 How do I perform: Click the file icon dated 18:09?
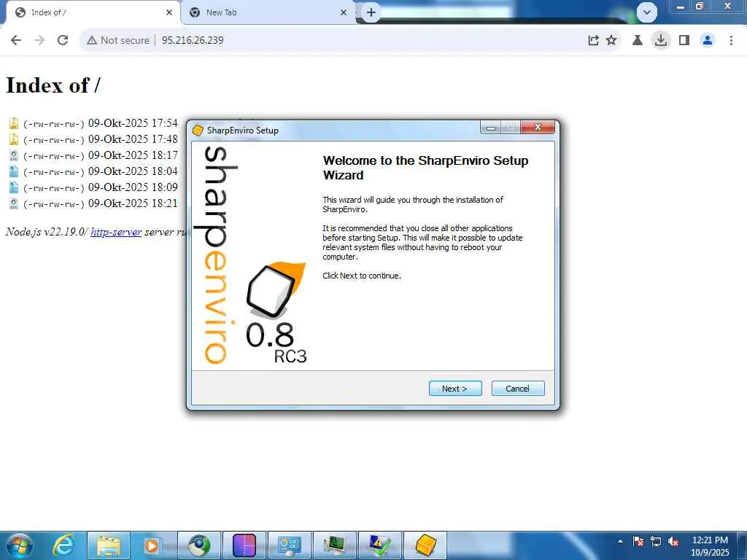(x=14, y=187)
